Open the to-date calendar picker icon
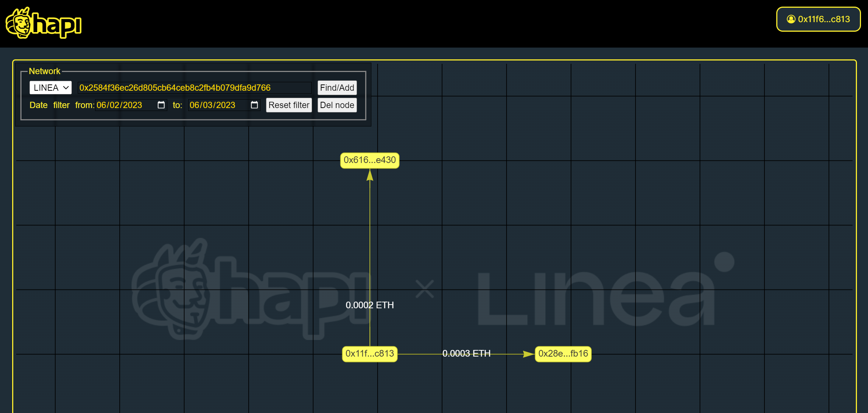Screen dimensions: 868x413 254,105
